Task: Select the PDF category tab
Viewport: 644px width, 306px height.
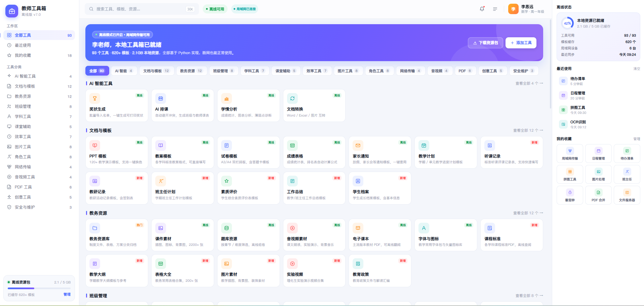Action: pyautogui.click(x=465, y=71)
